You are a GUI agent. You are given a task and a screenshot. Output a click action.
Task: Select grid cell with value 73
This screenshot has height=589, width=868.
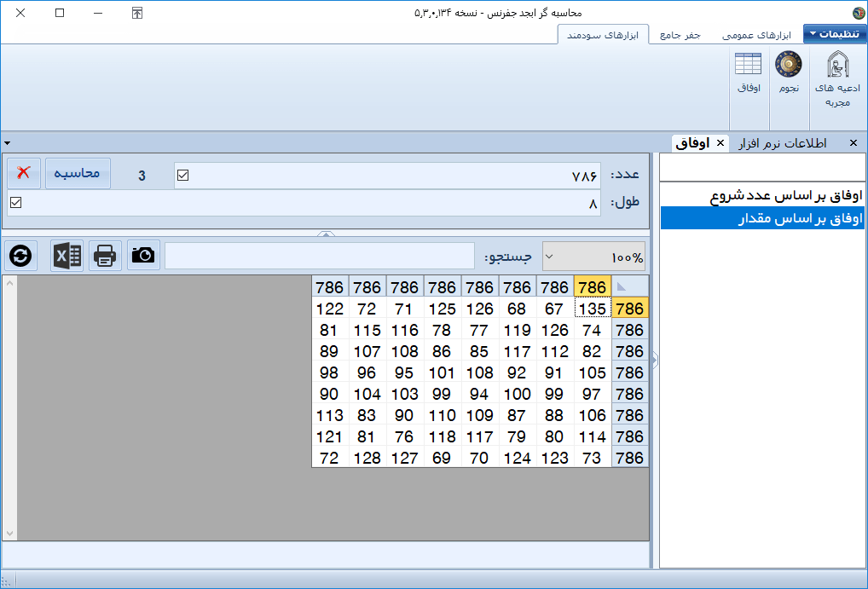(593, 458)
